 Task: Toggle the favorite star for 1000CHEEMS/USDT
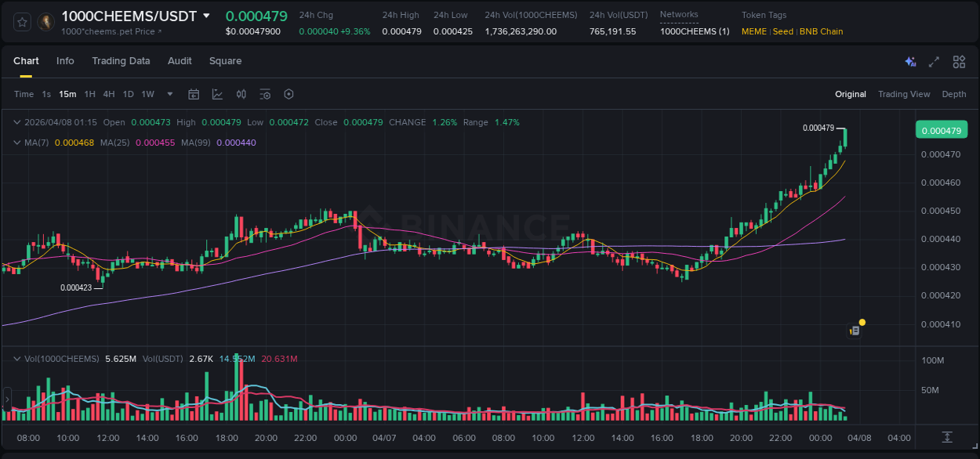click(21, 21)
